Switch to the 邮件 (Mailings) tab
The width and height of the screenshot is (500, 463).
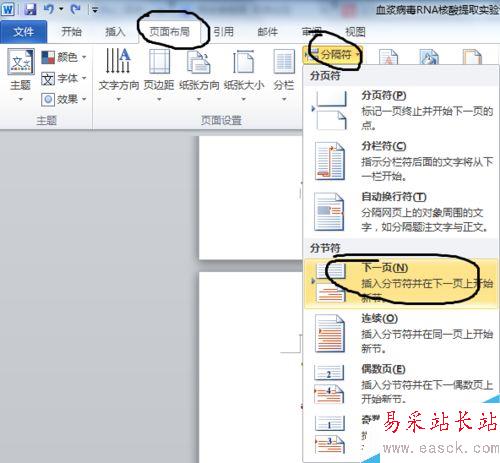pos(268,32)
